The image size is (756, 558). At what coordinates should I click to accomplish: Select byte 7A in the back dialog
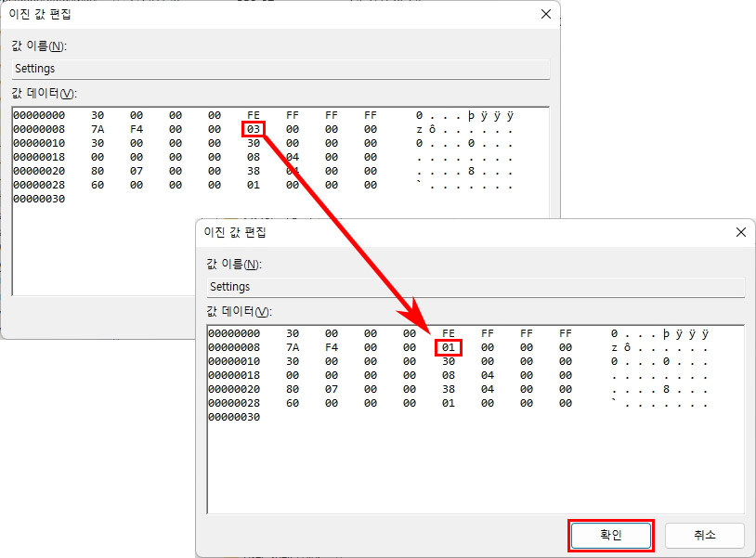point(98,129)
